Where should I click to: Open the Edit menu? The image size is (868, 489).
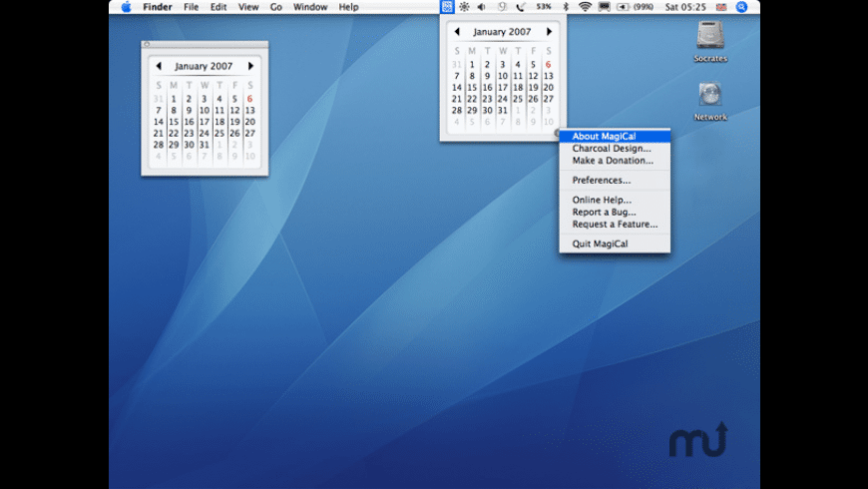tap(218, 7)
